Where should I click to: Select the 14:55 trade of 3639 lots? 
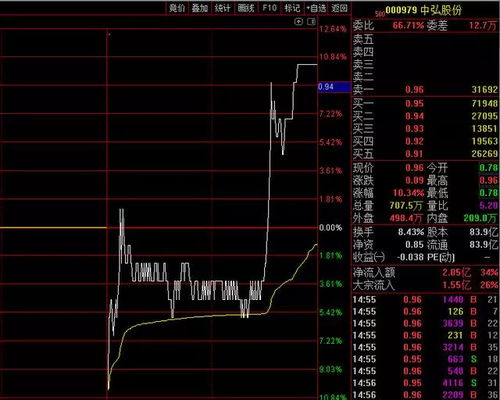pos(425,323)
